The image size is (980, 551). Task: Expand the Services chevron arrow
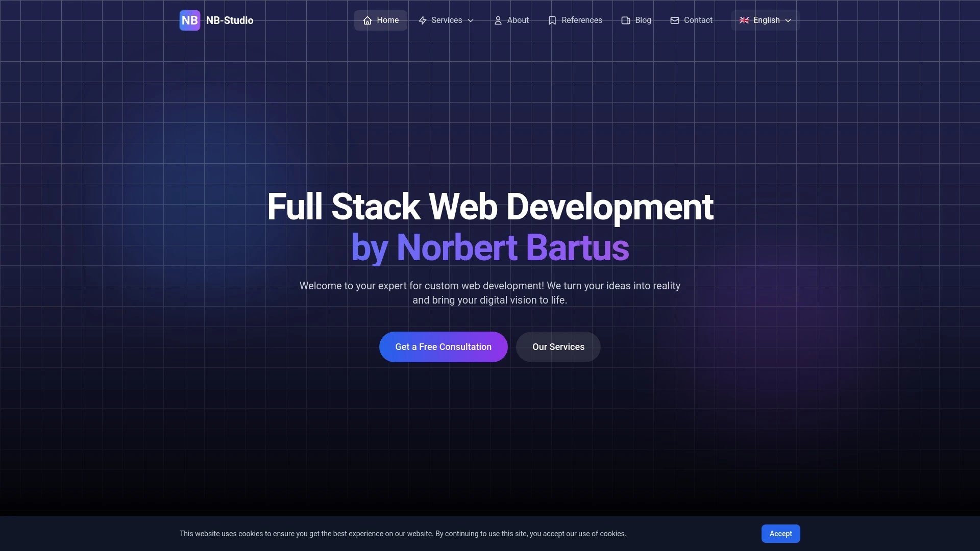click(x=471, y=20)
